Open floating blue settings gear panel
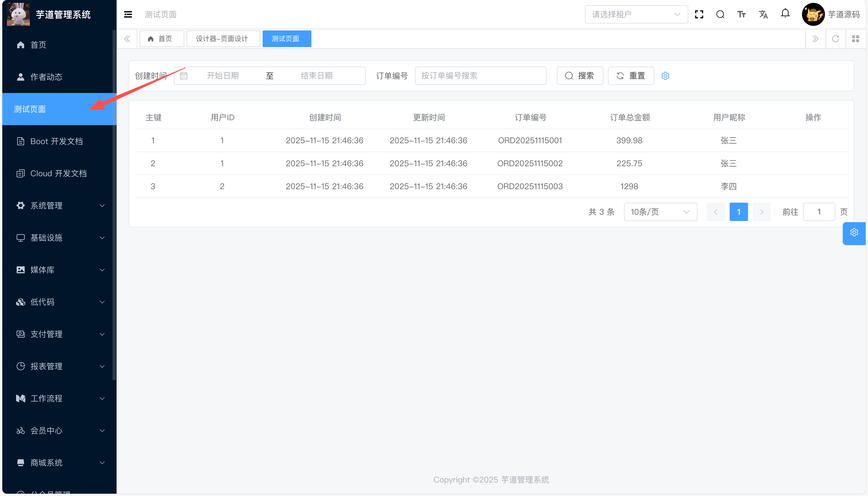This screenshot has width=868, height=496. (x=854, y=233)
